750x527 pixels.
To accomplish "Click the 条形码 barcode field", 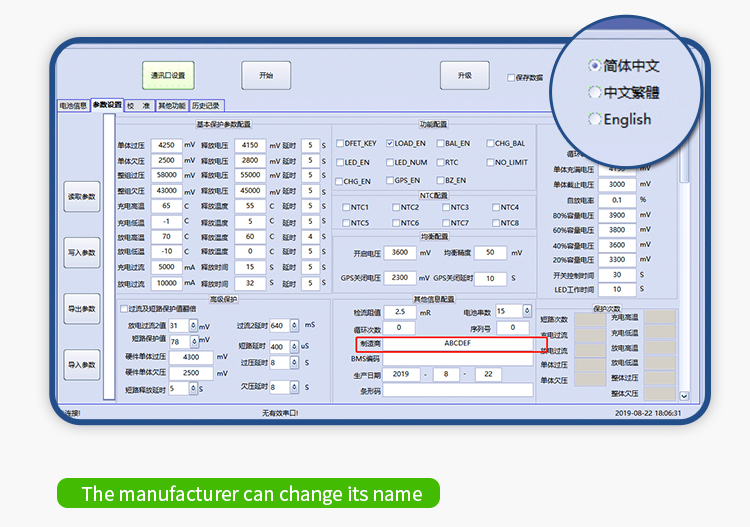I will pyautogui.click(x=457, y=390).
